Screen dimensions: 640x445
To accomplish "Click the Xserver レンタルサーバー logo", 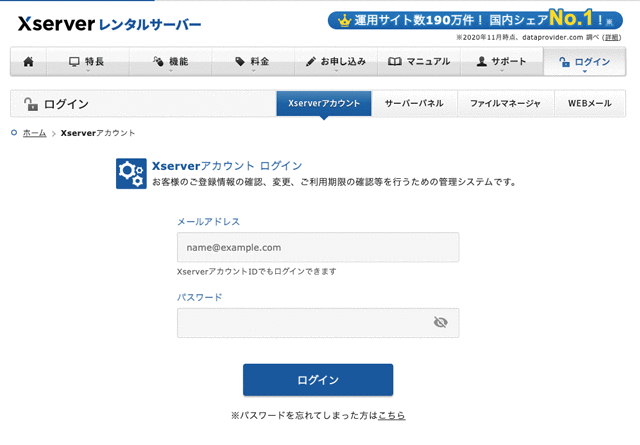I will (109, 24).
